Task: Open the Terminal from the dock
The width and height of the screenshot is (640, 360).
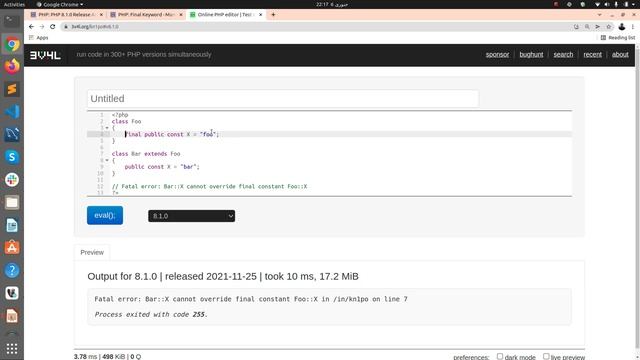Action: coord(12,21)
